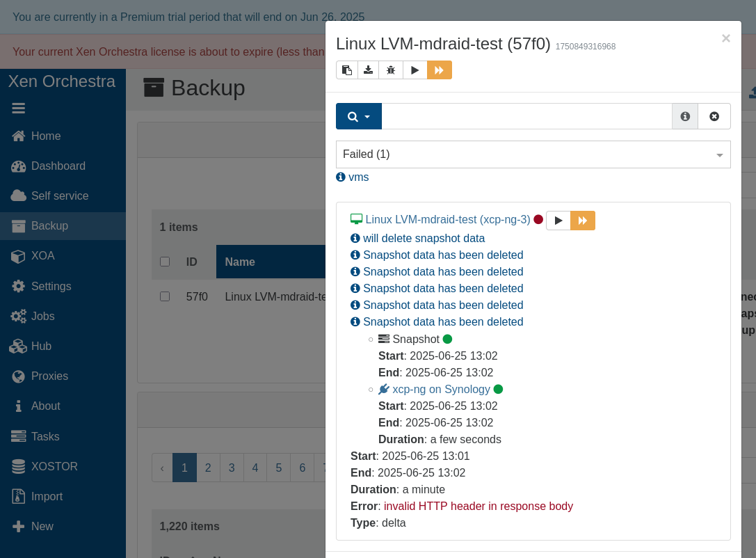The image size is (756, 558).
Task: Expand the Failed (1) status dropdown
Action: (533, 154)
